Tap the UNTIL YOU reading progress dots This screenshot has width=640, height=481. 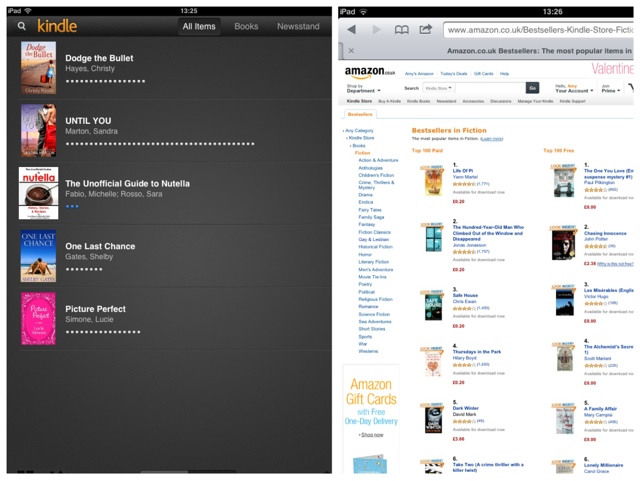click(x=160, y=144)
